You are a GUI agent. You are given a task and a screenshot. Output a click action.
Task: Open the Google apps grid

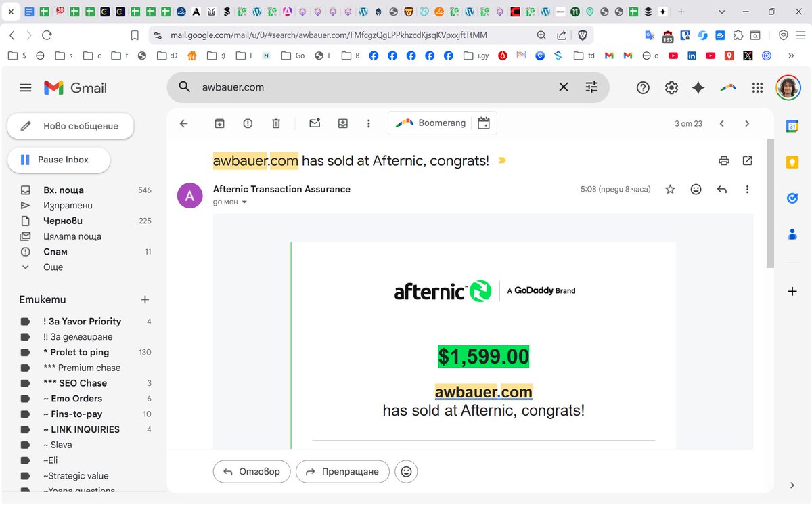pyautogui.click(x=757, y=87)
